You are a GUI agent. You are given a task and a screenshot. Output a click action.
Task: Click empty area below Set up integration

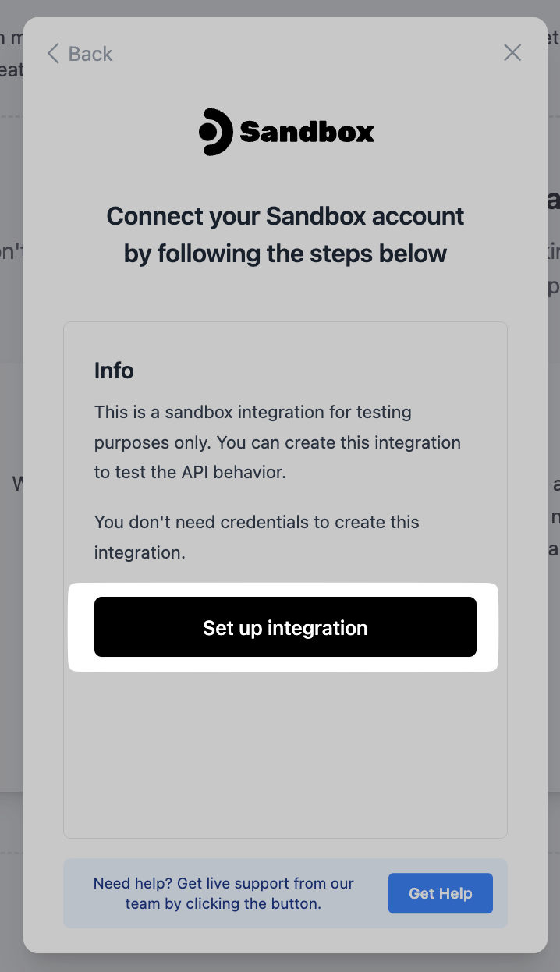point(285,749)
